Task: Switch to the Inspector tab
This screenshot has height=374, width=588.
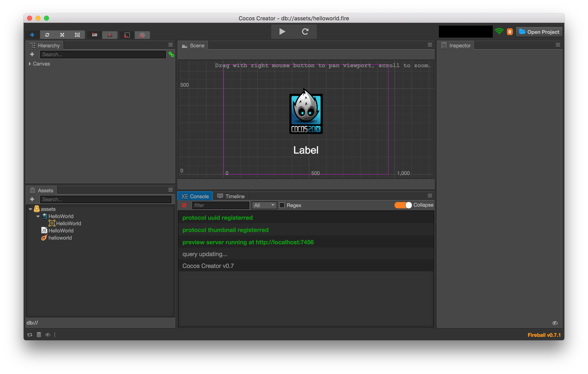Action: point(456,45)
